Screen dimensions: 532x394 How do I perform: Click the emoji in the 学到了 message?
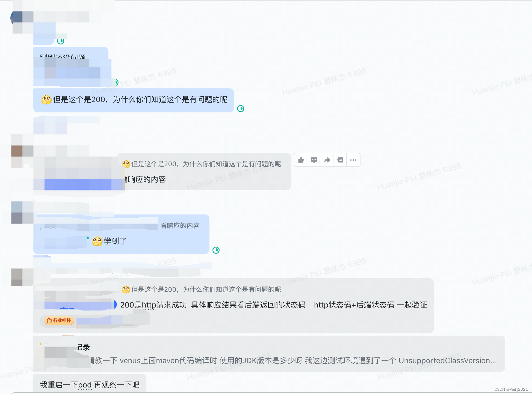tap(97, 241)
